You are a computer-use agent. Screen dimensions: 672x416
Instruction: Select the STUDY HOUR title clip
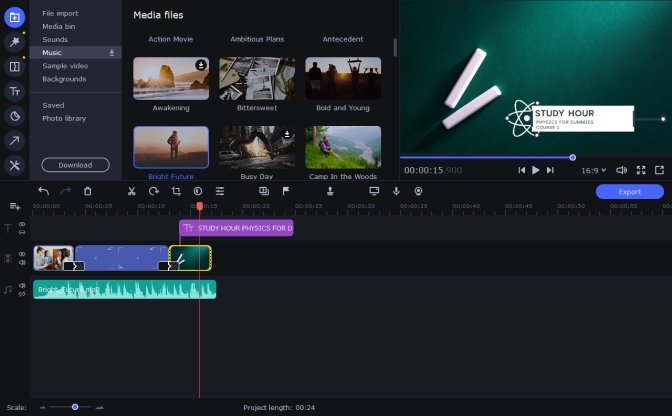tap(236, 228)
